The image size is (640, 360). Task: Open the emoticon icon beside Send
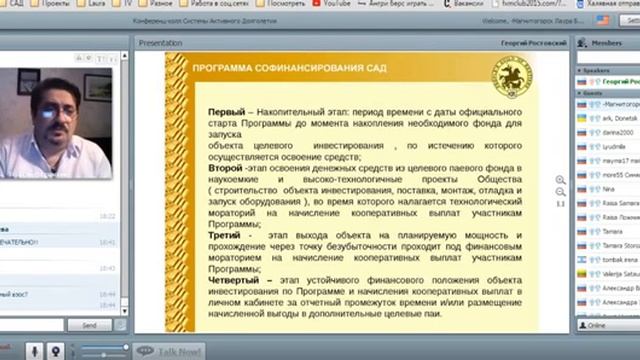(120, 325)
